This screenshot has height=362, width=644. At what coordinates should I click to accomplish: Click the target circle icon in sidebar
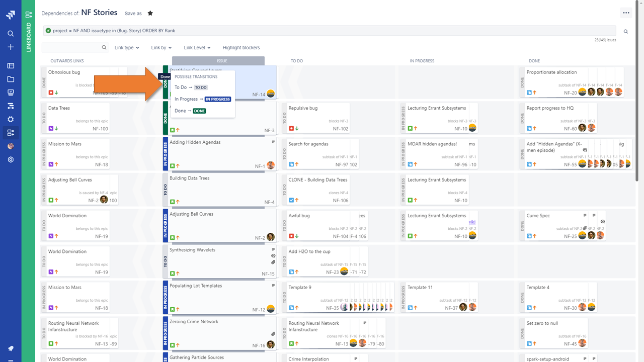tap(11, 159)
